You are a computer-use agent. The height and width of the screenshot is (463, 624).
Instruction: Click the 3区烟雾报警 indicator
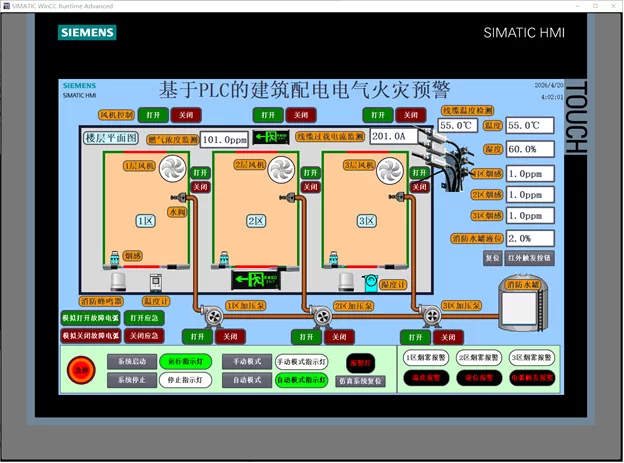click(x=532, y=358)
